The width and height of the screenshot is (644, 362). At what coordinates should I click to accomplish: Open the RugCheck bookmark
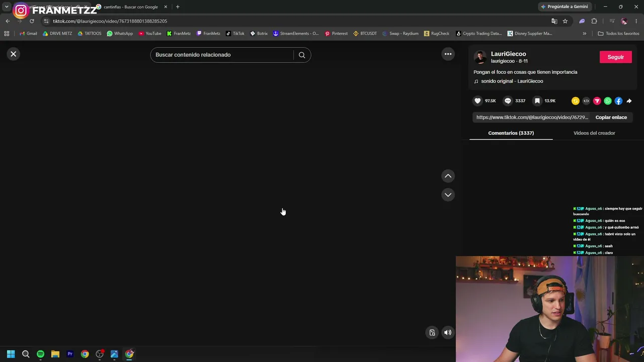pos(437,34)
